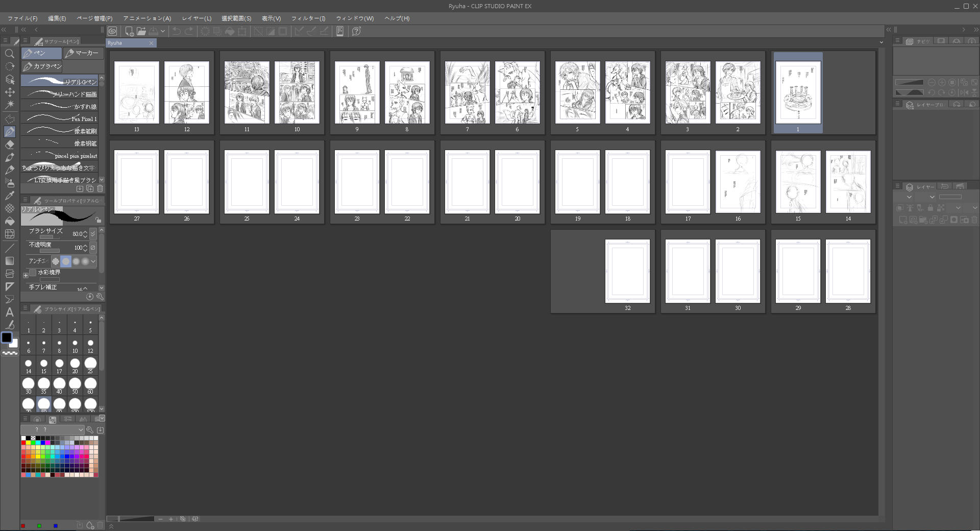Select the フリーハンド描画 pen
This screenshot has width=980, height=531.
(59, 94)
